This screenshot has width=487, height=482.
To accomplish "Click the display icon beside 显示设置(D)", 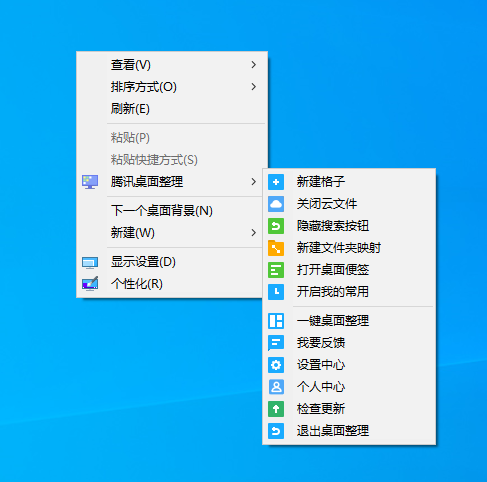I will click(x=90, y=262).
